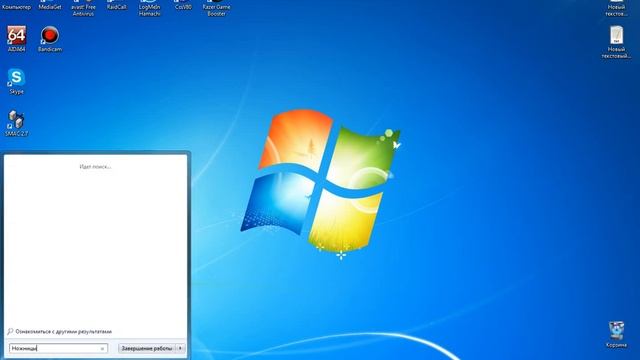Viewport: 640px width, 360px height.
Task: Open the second new text document icon
Action: click(616, 42)
